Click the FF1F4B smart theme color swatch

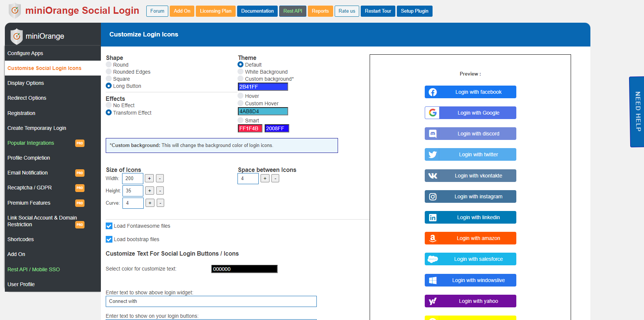pyautogui.click(x=250, y=128)
